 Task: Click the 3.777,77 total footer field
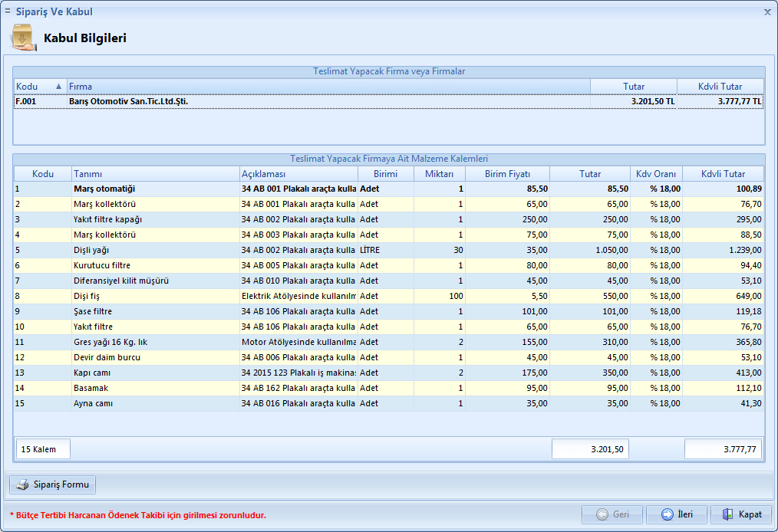tap(723, 449)
